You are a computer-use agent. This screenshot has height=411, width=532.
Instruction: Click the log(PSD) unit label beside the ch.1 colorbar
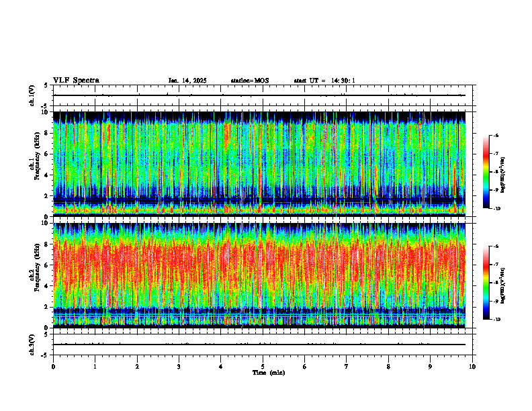click(503, 175)
